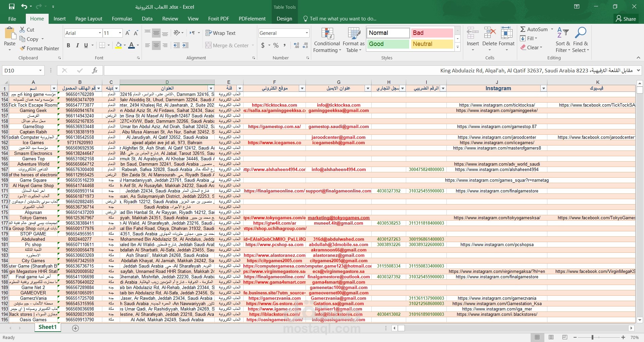
Task: Cut the selected cells
Action: pos(27,30)
